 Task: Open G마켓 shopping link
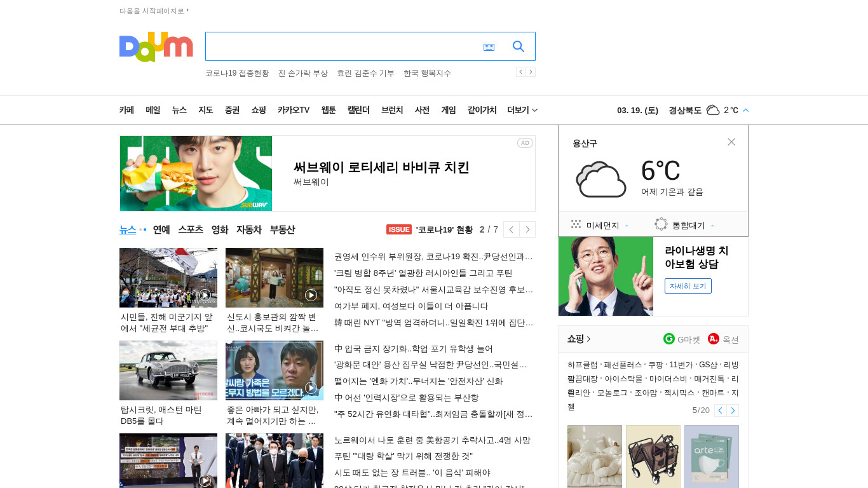pyautogui.click(x=682, y=339)
